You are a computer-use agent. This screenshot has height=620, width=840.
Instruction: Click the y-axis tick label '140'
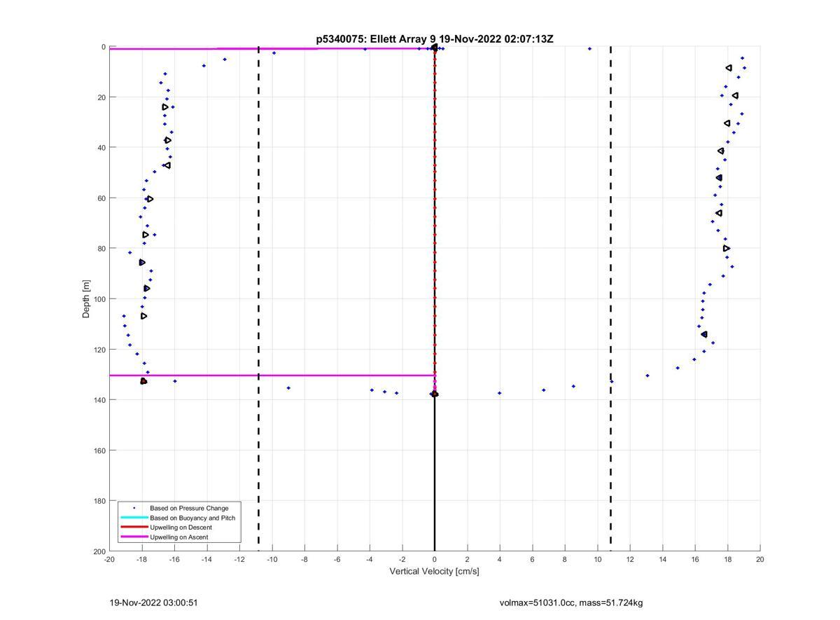click(99, 400)
